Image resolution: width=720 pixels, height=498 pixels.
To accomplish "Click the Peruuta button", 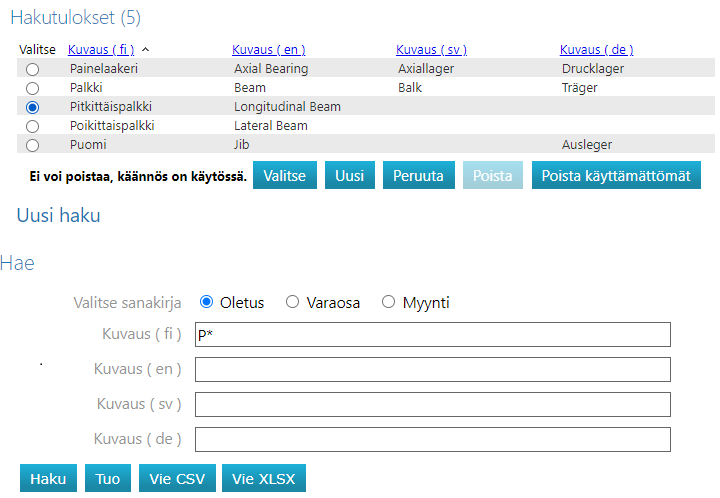I will click(419, 175).
